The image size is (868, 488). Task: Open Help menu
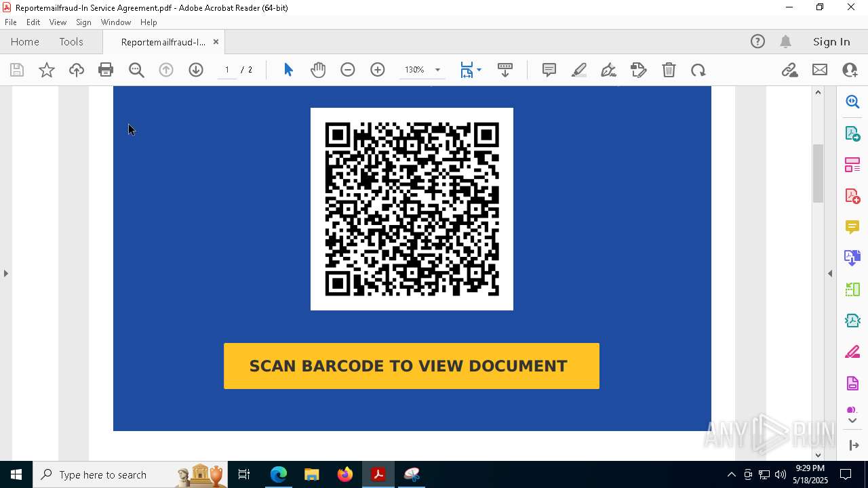pyautogui.click(x=149, y=22)
